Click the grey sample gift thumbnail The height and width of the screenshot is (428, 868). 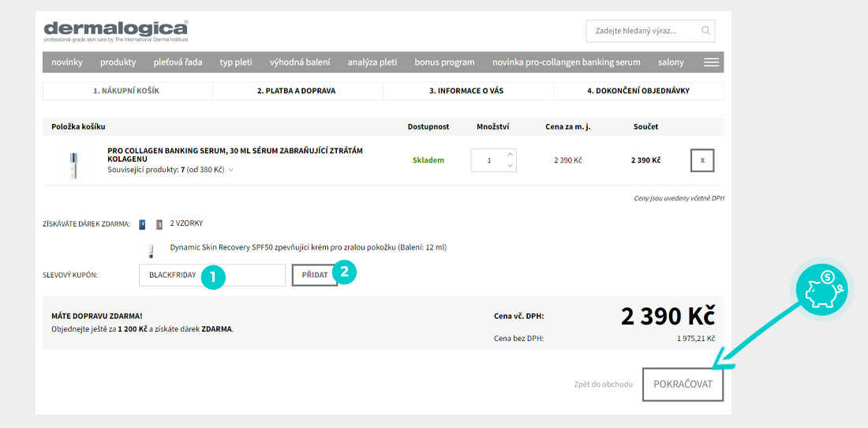point(159,224)
